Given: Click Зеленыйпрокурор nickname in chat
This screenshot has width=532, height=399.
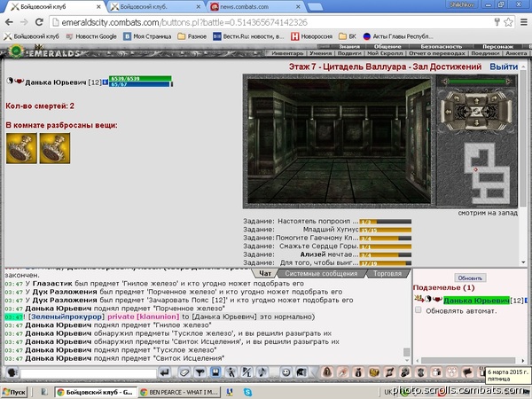Looking at the screenshot, I should coord(66,317).
